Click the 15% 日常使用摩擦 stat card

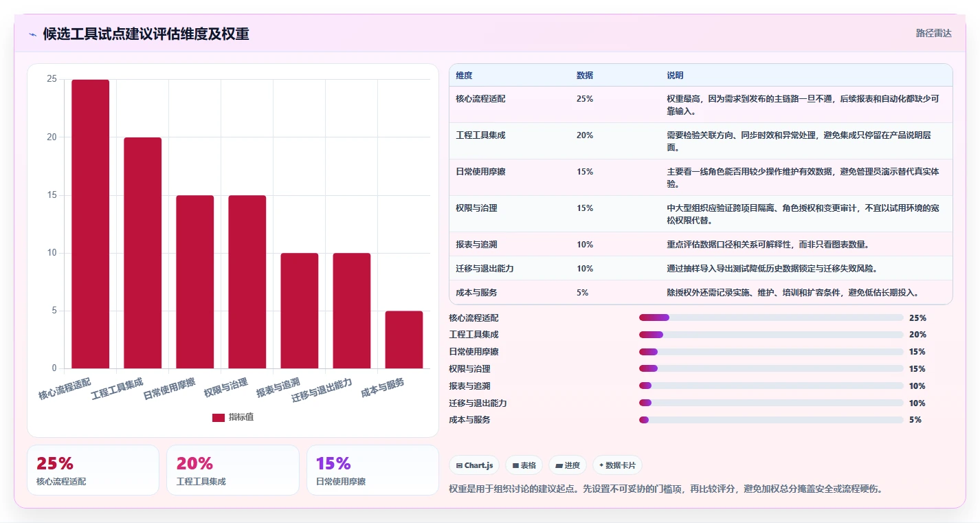coord(372,470)
